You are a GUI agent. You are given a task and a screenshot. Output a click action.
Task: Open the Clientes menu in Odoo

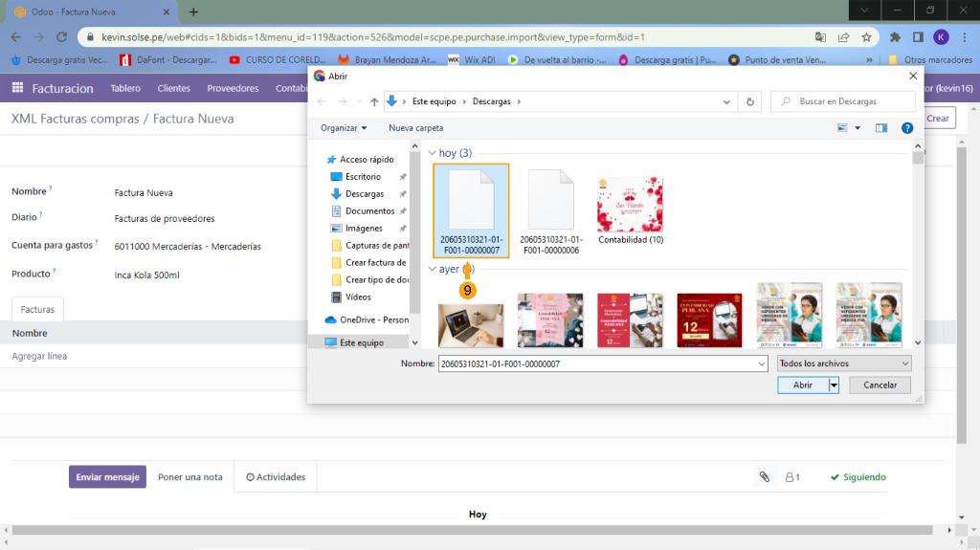click(x=173, y=88)
